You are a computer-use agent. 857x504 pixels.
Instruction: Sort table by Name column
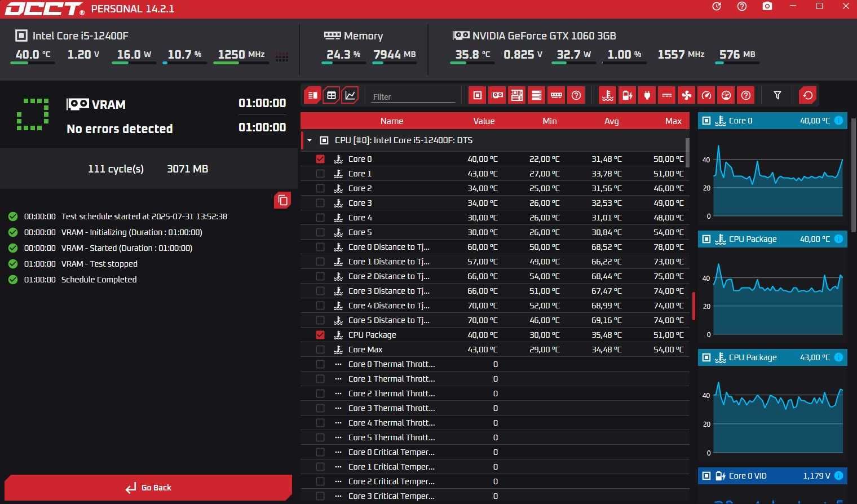[392, 121]
